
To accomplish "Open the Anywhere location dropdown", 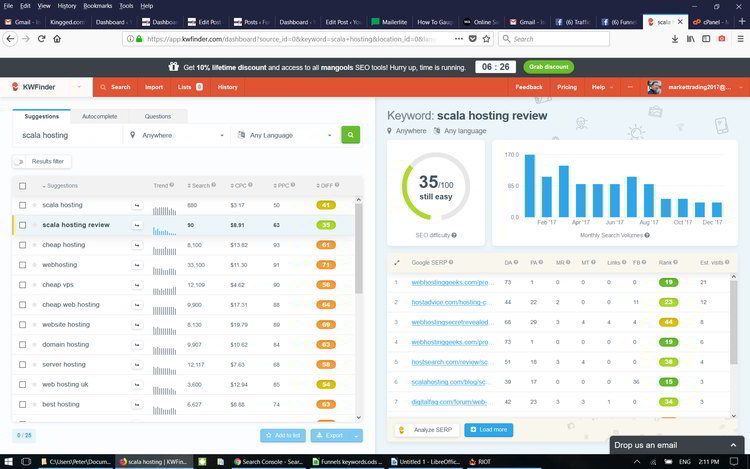I will coord(176,135).
